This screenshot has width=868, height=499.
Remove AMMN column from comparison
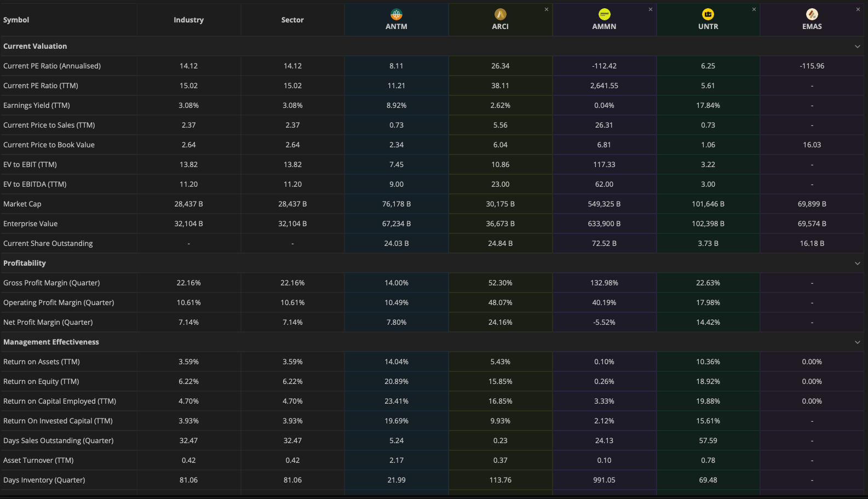tap(650, 9)
